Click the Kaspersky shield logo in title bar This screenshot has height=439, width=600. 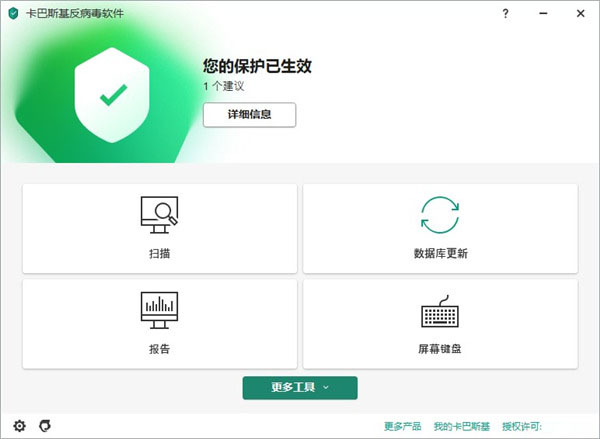click(13, 13)
